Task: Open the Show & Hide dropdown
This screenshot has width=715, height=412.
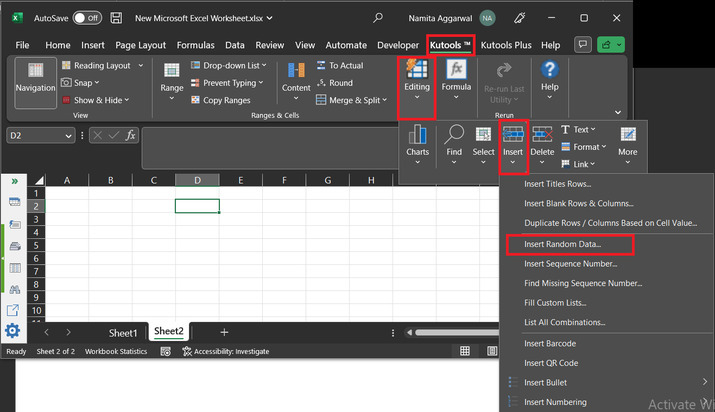Action: 103,100
